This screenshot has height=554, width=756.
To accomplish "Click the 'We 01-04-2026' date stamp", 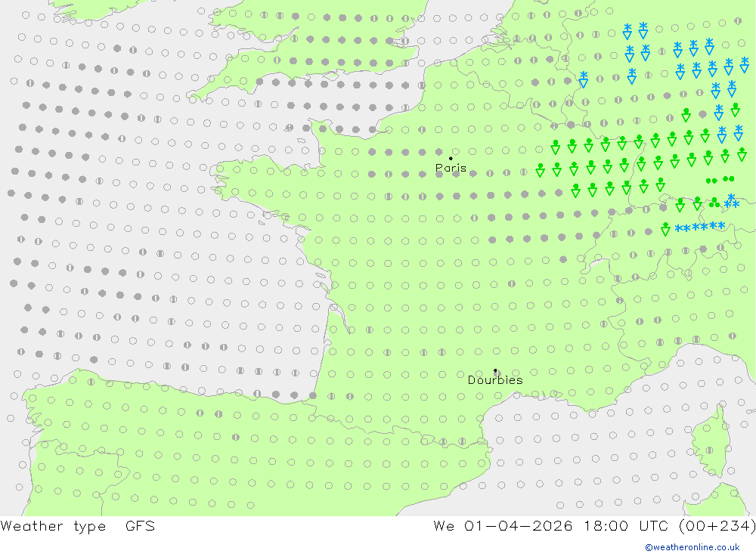I will point(503,526).
